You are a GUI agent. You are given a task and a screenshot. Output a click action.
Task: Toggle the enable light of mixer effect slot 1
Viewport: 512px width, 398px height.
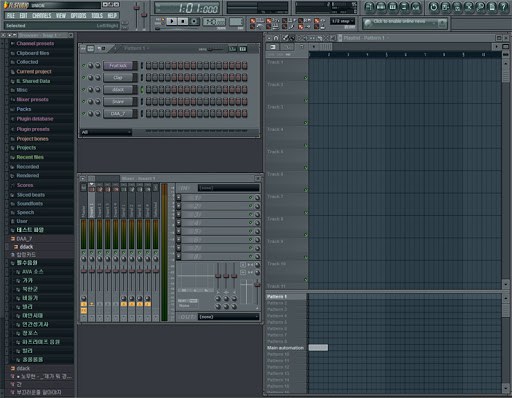[250, 197]
